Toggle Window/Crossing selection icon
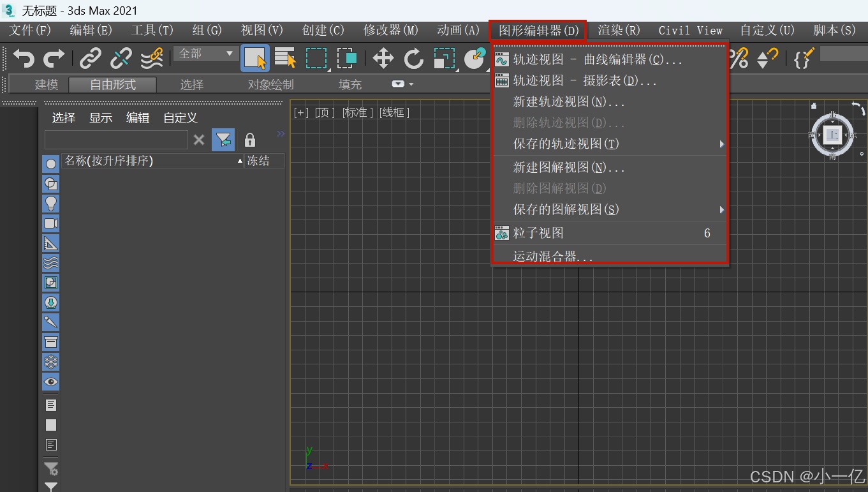This screenshot has width=868, height=492. 346,59
